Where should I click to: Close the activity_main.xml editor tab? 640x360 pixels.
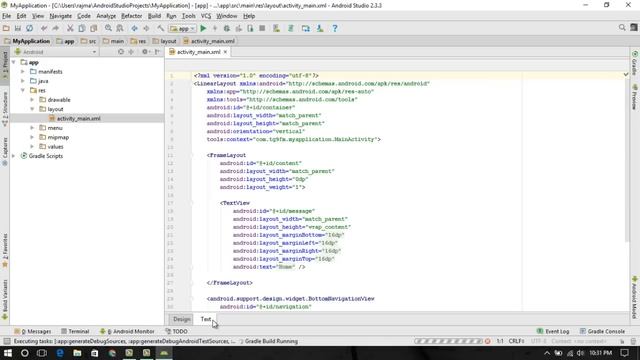click(x=225, y=52)
